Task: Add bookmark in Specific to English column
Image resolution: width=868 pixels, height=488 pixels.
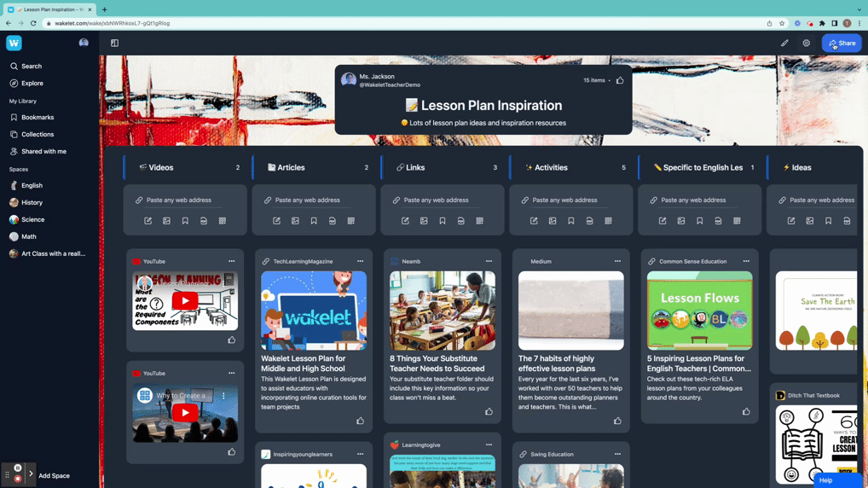Action: pos(700,220)
